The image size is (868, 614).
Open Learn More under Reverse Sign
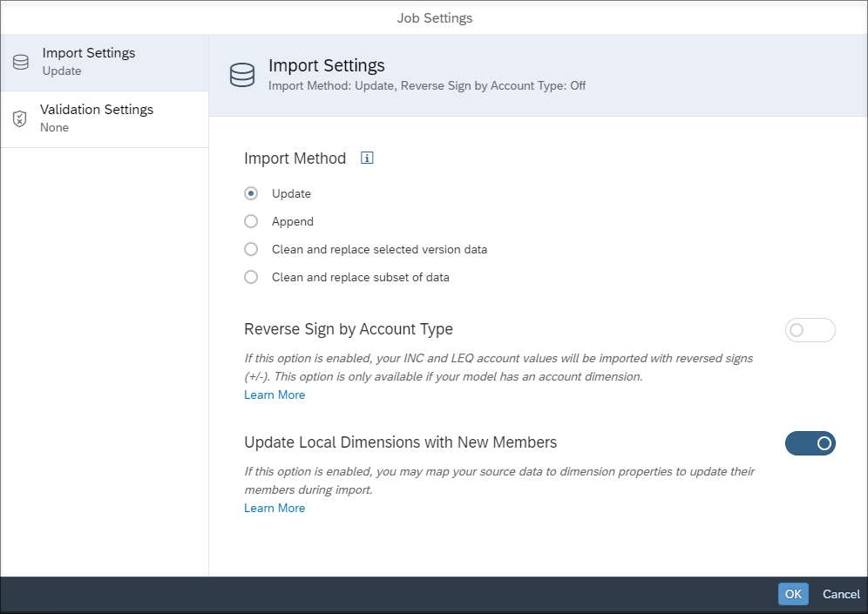[275, 395]
